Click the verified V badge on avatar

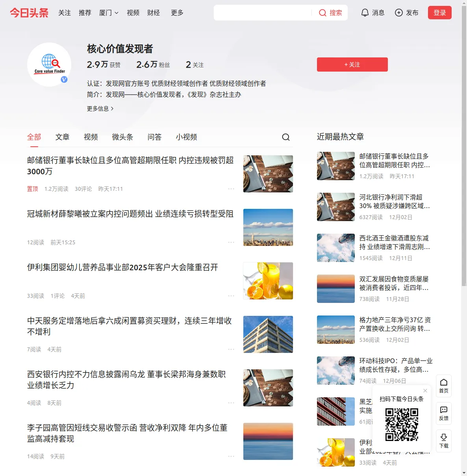coord(64,79)
